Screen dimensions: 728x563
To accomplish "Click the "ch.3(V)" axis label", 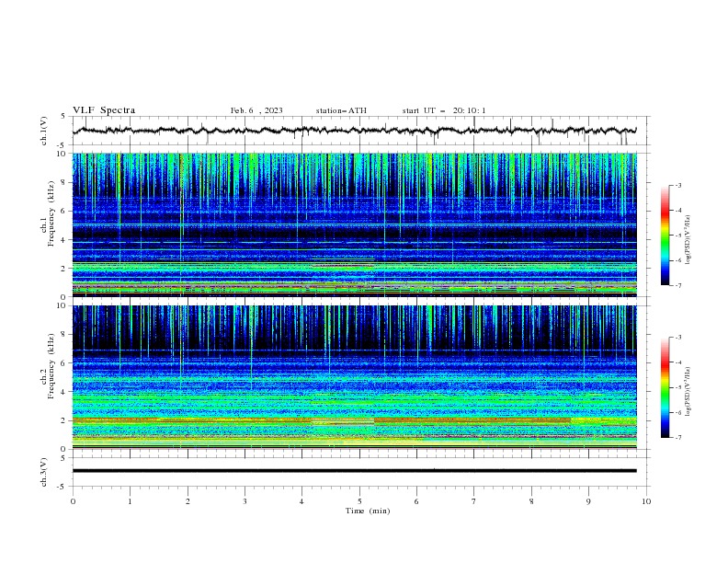I will [x=44, y=472].
